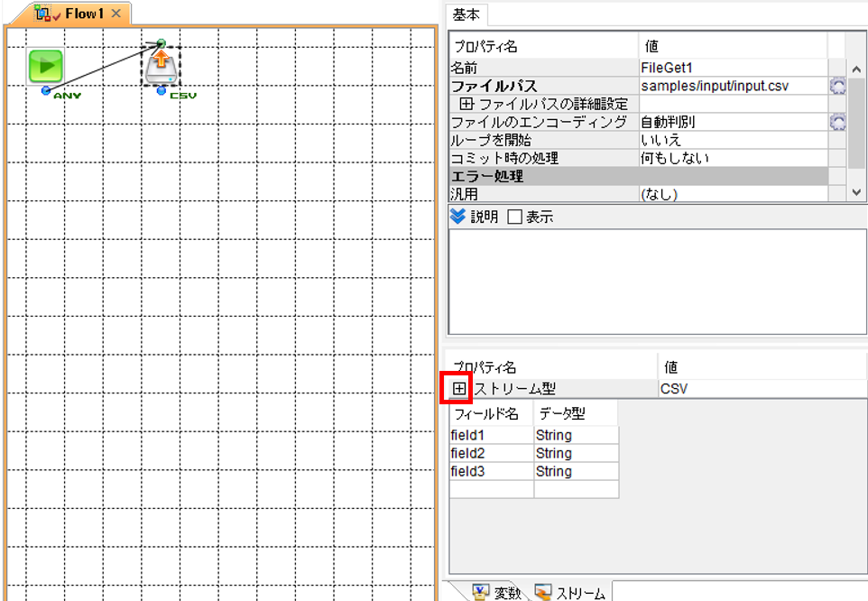Open the ループを開始 value dropdown
The width and height of the screenshot is (868, 601).
click(734, 140)
